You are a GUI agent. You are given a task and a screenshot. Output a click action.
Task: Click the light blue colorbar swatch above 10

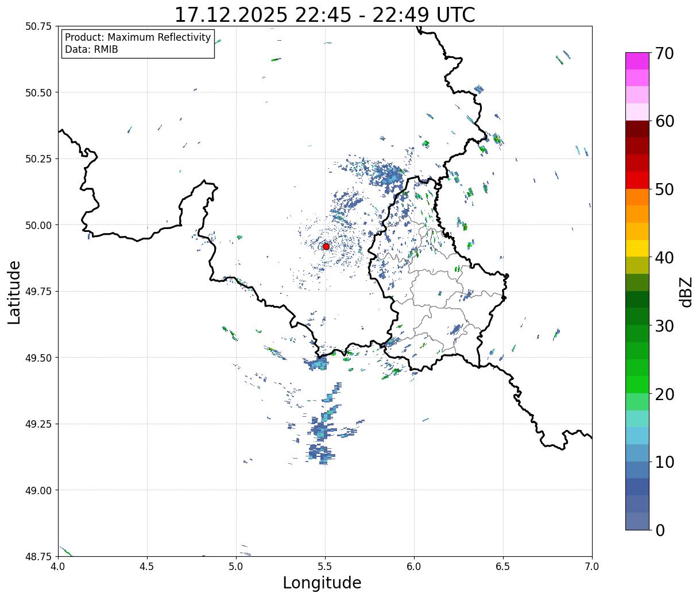637,452
